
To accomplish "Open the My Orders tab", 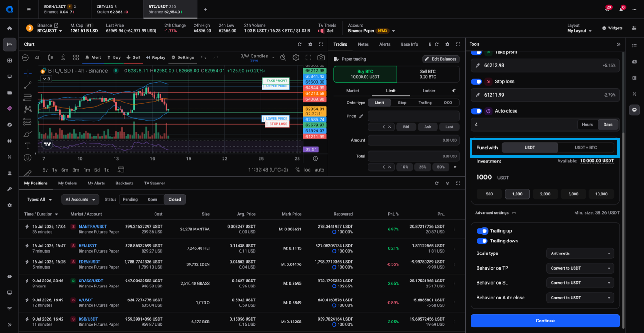I will point(68,183).
